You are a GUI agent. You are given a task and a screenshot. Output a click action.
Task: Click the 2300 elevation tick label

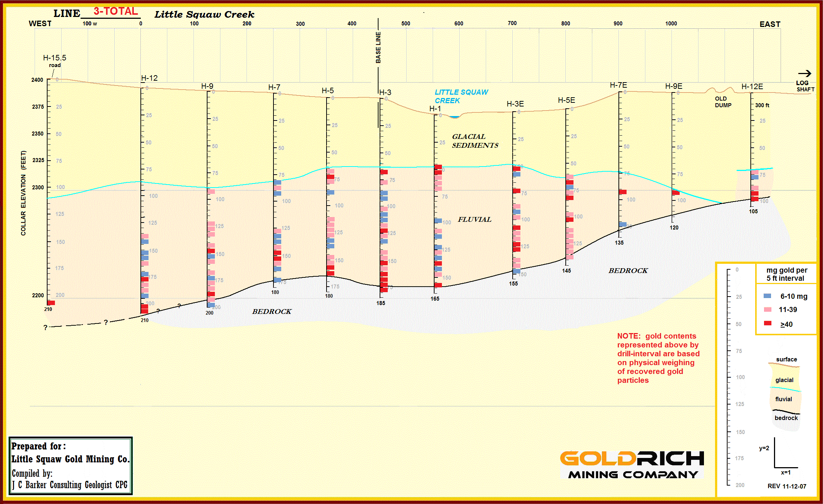pyautogui.click(x=38, y=187)
